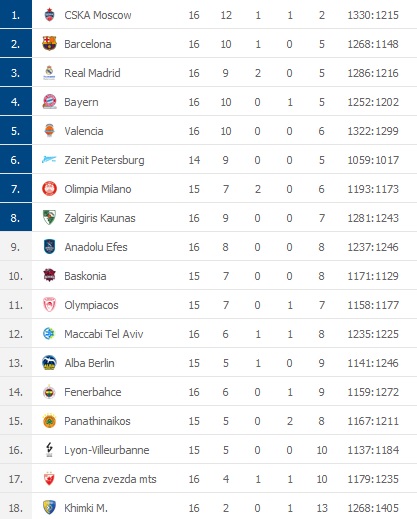Screen dimensions: 417x519
Task: Click the Khimki M. shield icon
Action: [x=49, y=508]
